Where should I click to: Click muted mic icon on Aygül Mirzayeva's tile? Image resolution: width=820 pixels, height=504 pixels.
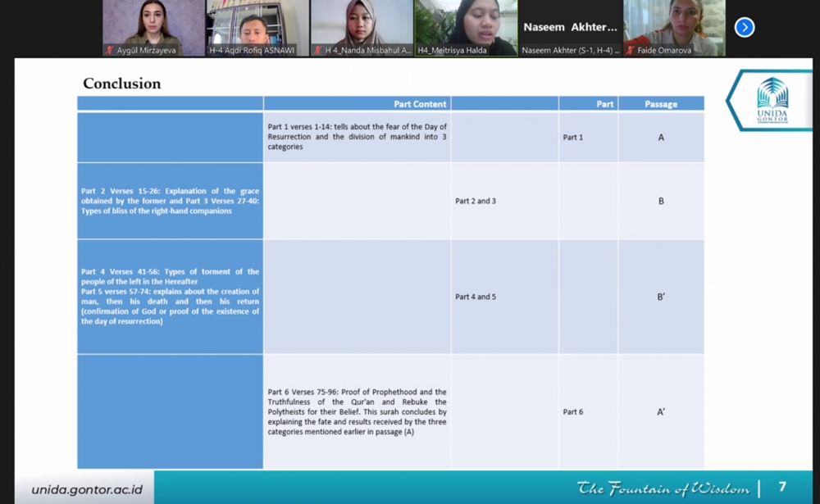109,51
